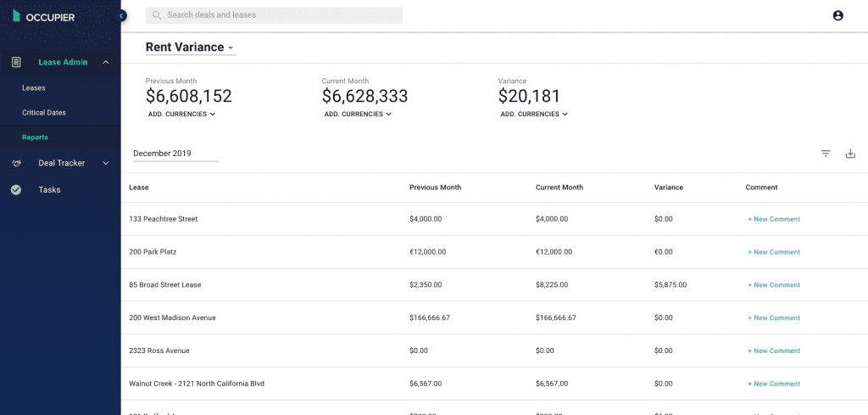
Task: Expand Add. Currencies under Variance
Action: coord(534,114)
